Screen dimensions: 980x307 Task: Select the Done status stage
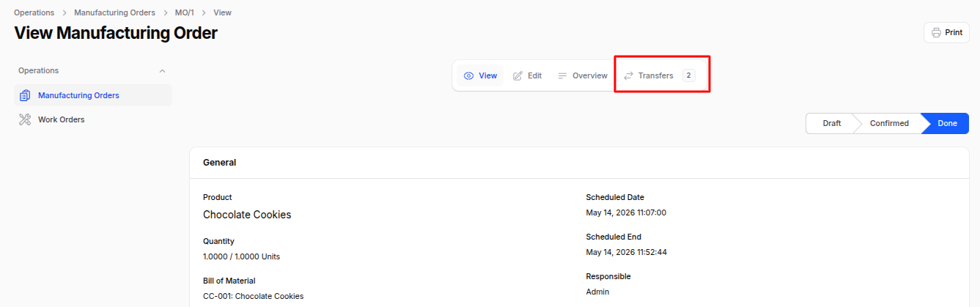[x=948, y=123]
